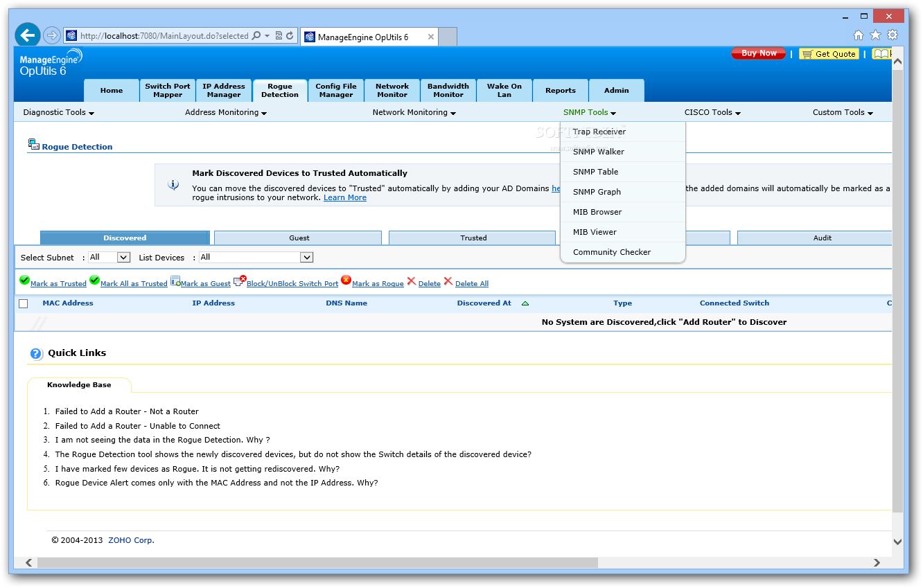Image resolution: width=923 pixels, height=588 pixels.
Task: Open the favorites star icon
Action: click(875, 35)
